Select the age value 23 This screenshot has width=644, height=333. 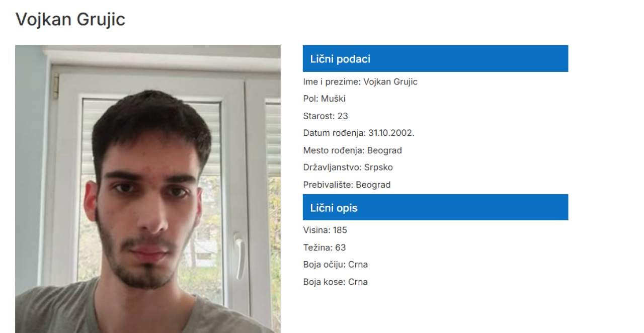point(343,116)
